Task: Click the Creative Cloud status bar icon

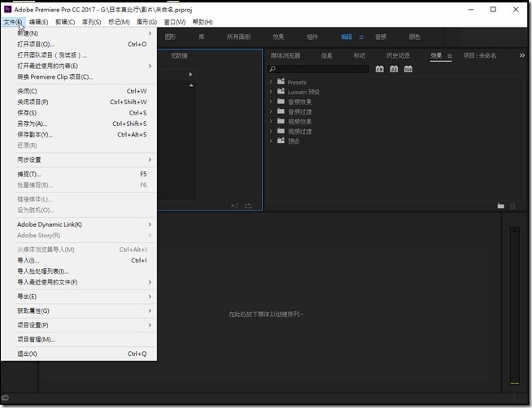Action: click(5, 397)
